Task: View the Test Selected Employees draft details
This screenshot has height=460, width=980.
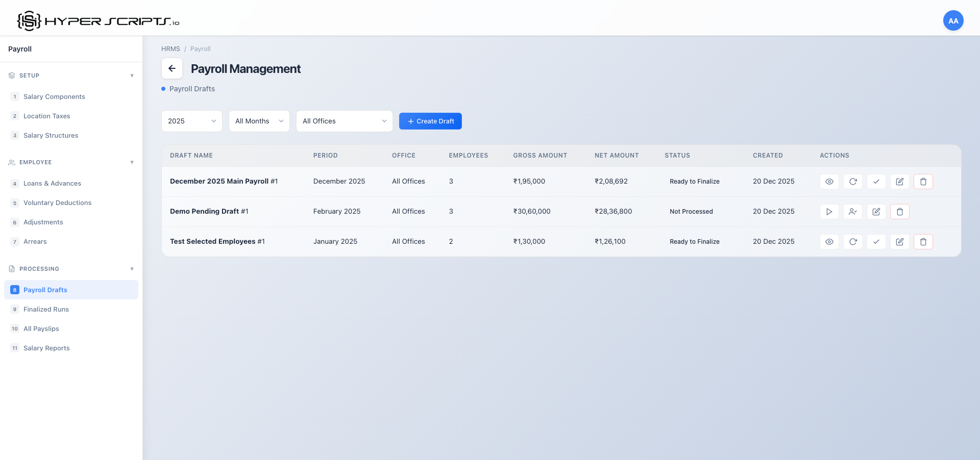Action: click(x=829, y=242)
